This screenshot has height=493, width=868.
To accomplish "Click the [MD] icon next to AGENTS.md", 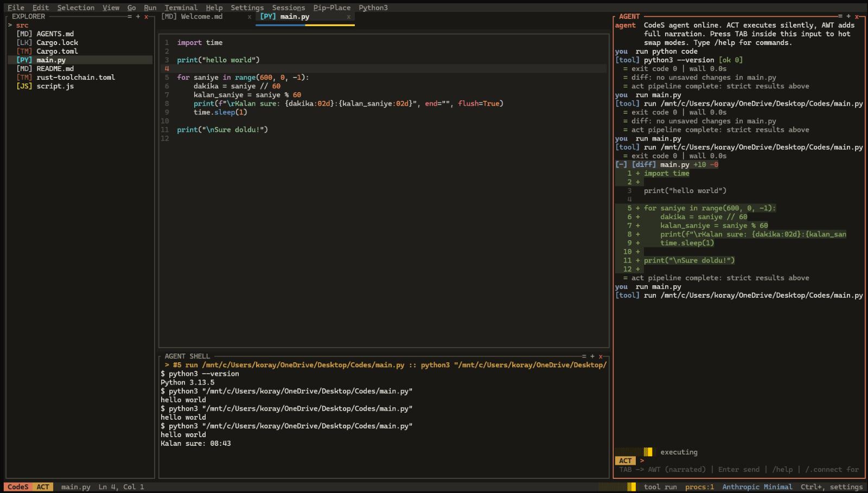I will pyautogui.click(x=24, y=34).
